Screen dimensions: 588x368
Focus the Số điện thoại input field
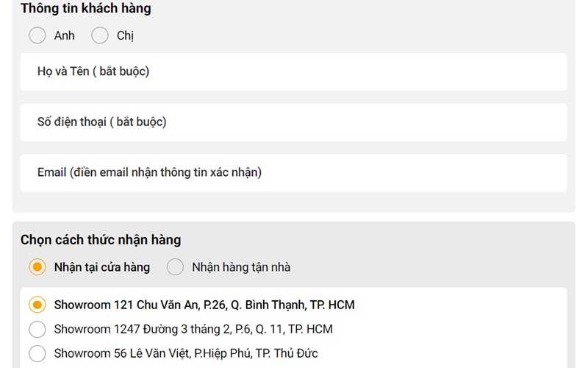coord(293,122)
